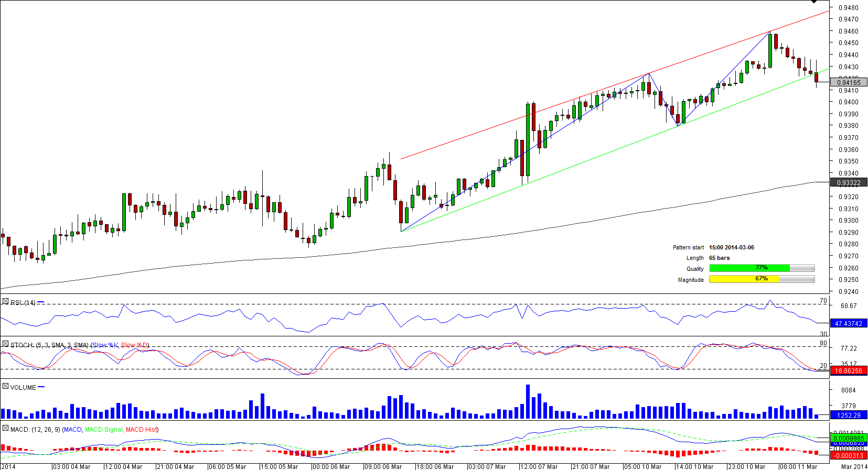Select the moving average value tag 0.93322

[x=848, y=183]
